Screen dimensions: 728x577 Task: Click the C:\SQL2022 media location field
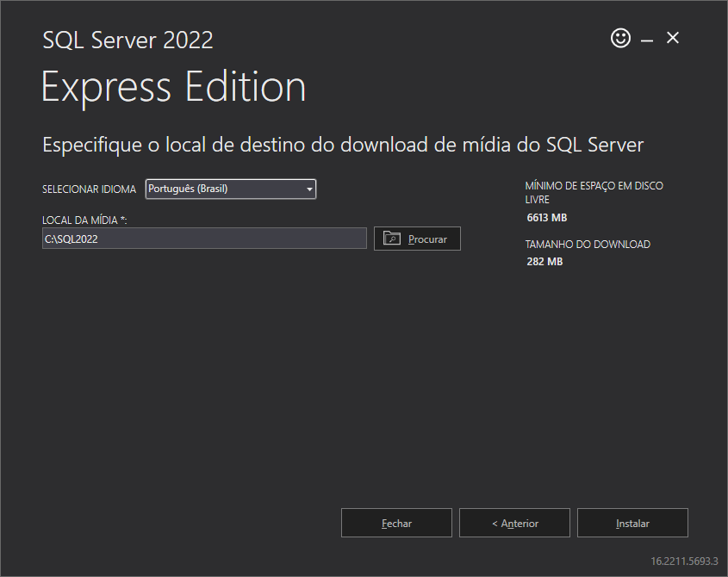[x=205, y=239]
